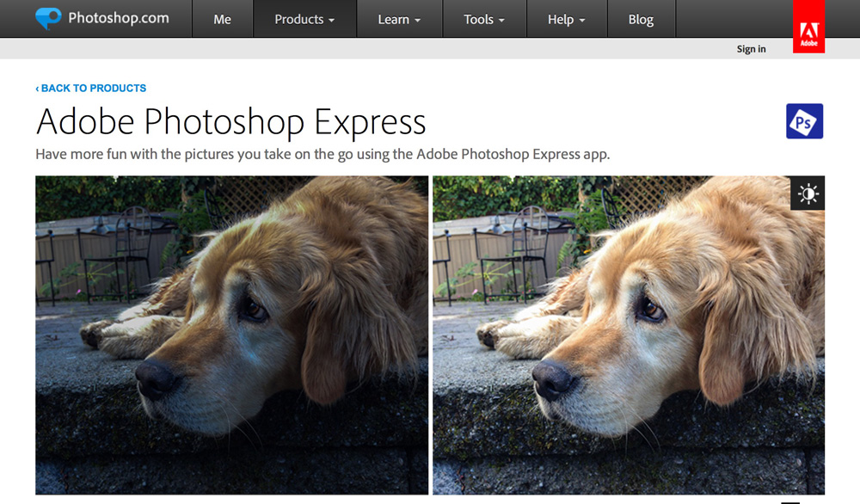Open the Blog nav item
The height and width of the screenshot is (504, 860).
pos(642,19)
